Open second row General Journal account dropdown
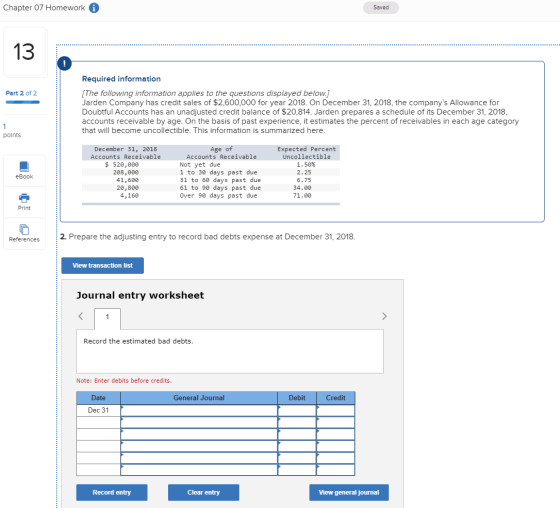This screenshot has width=560, height=508. coord(199,422)
